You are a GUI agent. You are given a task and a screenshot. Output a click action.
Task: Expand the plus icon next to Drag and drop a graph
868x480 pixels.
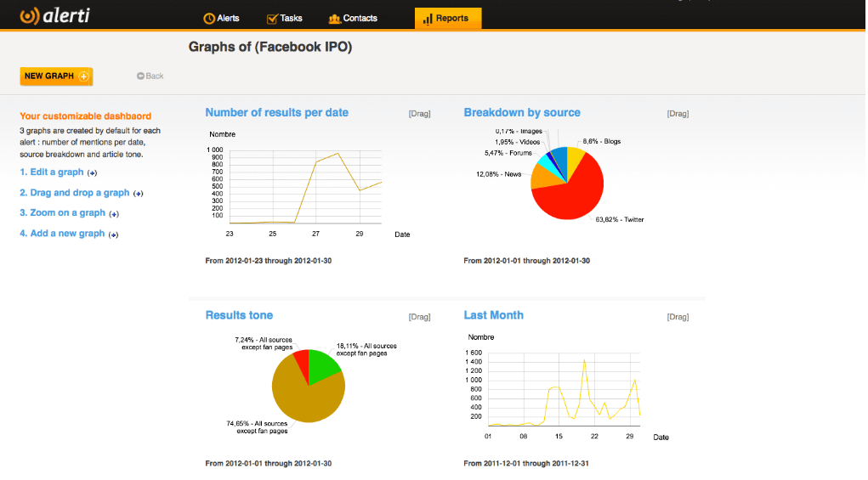pyautogui.click(x=139, y=194)
